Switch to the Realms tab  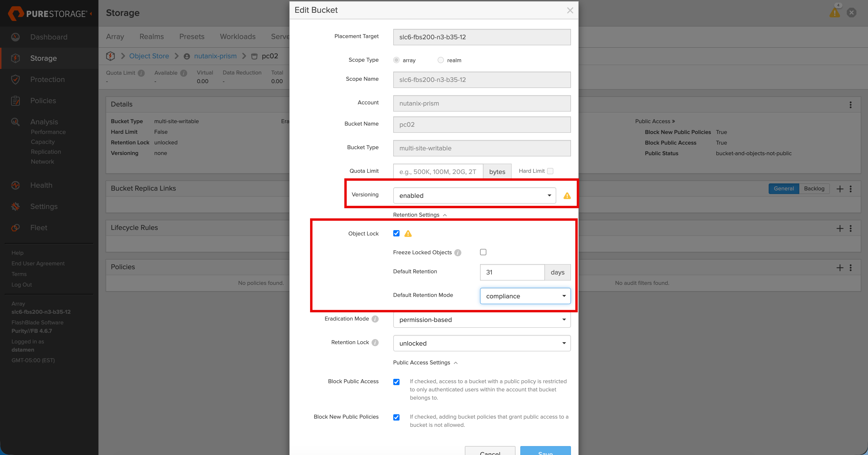click(151, 37)
